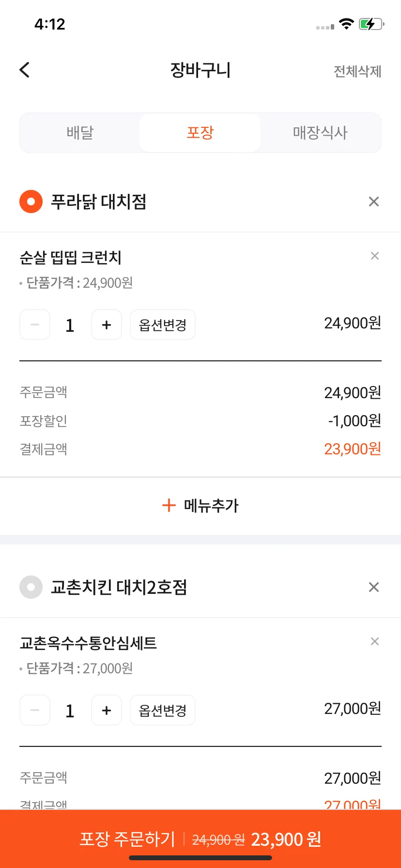Select the 포장 tab
This screenshot has width=401, height=868.
pyautogui.click(x=200, y=133)
